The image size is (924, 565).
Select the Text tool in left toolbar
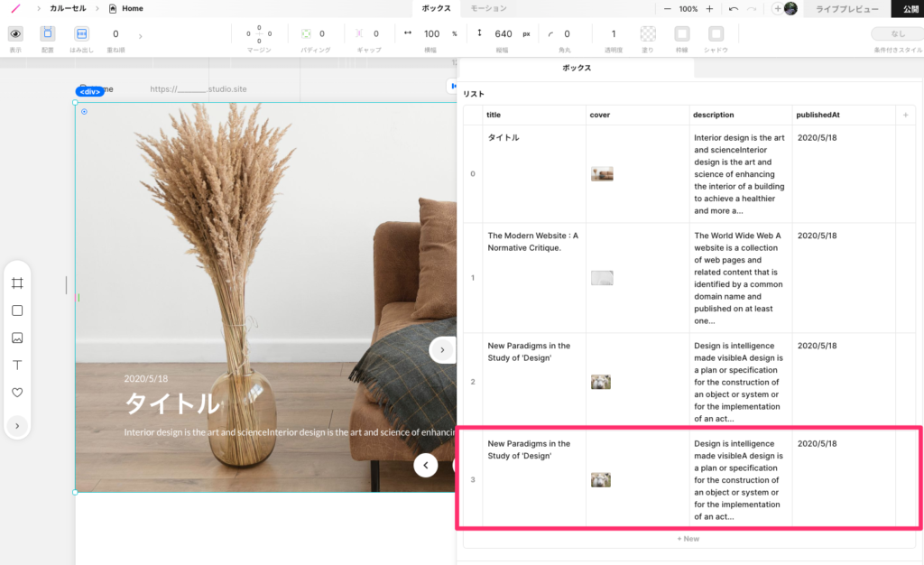(17, 366)
